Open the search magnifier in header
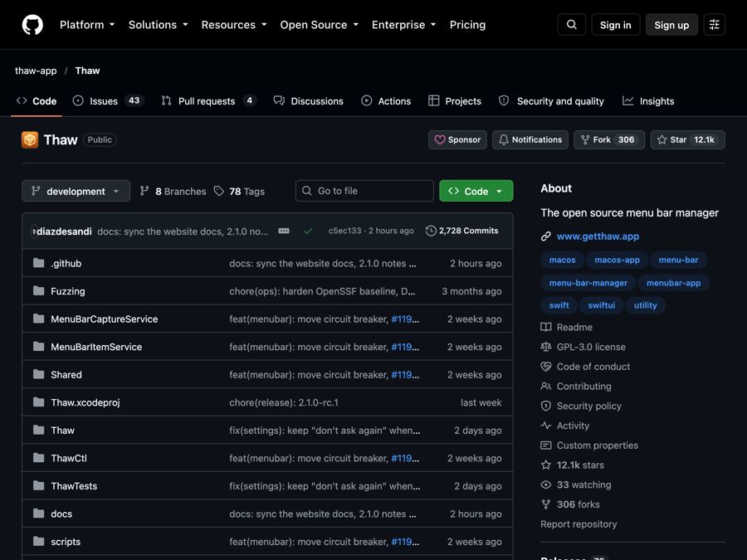This screenshot has width=747, height=560. pyautogui.click(x=572, y=25)
